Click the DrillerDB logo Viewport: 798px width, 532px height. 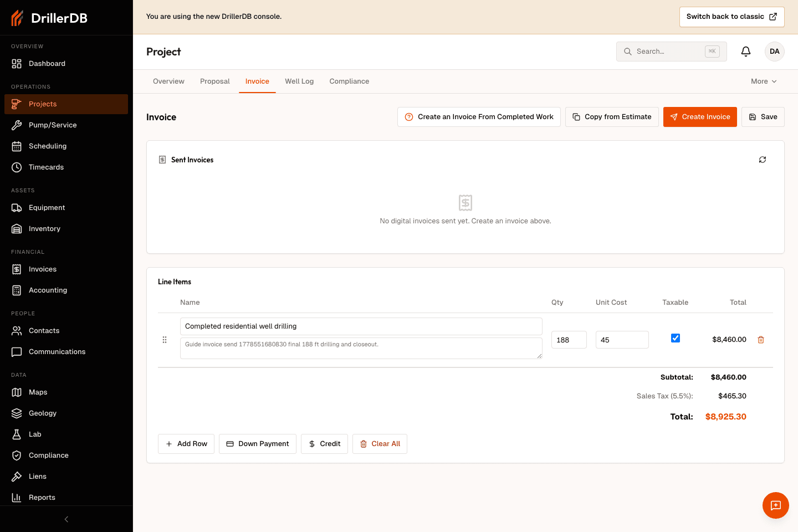click(x=50, y=18)
